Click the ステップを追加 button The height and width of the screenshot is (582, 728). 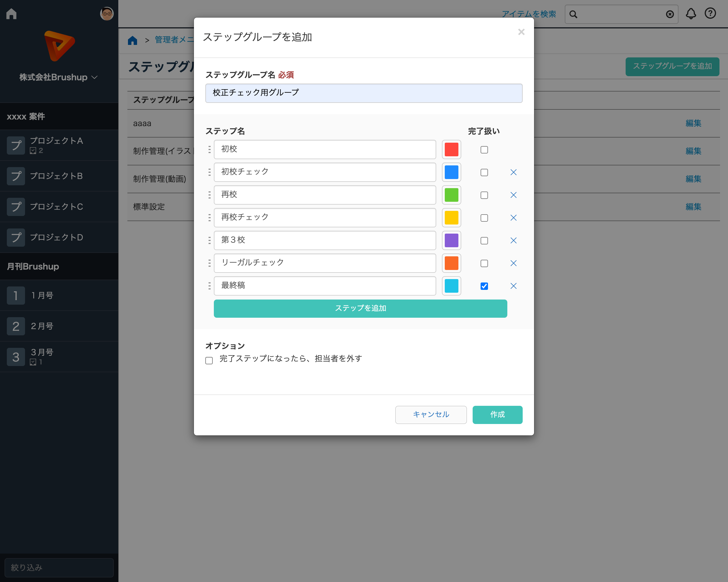tap(360, 308)
